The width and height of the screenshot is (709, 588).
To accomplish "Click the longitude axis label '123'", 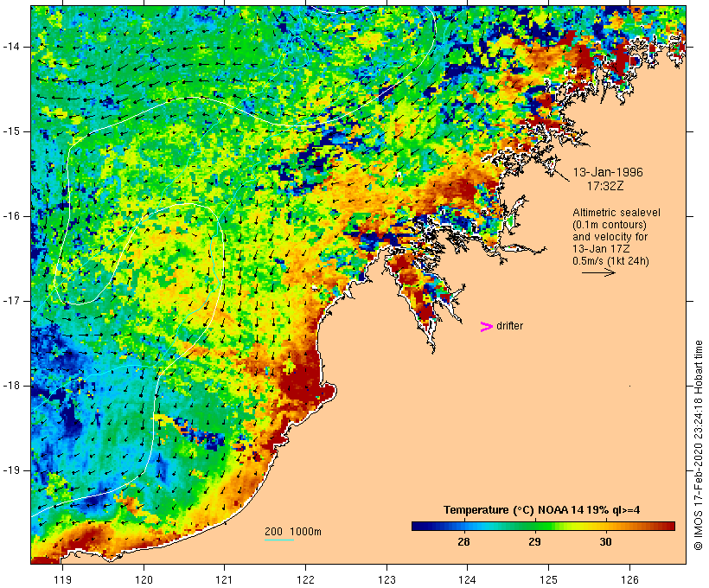I will [386, 579].
